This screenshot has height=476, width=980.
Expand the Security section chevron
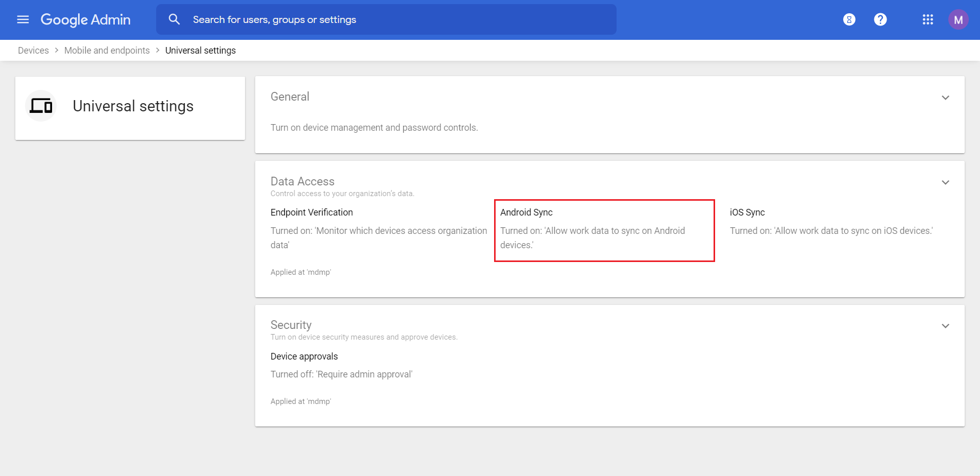[945, 326]
